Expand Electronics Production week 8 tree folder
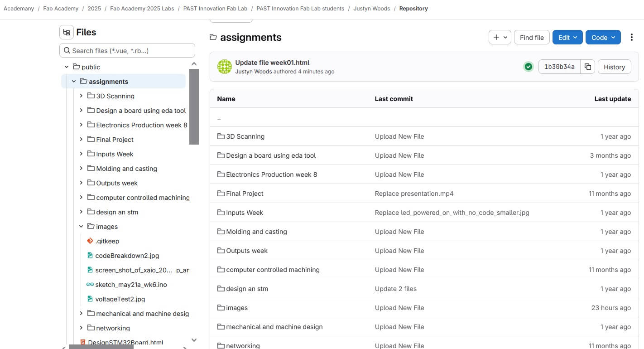 point(81,125)
